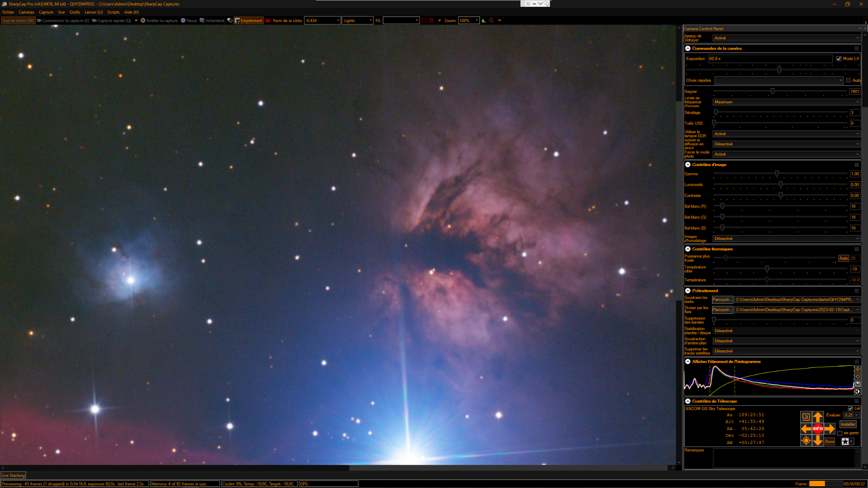The height and width of the screenshot is (488, 868).
Task: Click the Exposition value field
Action: 770,59
